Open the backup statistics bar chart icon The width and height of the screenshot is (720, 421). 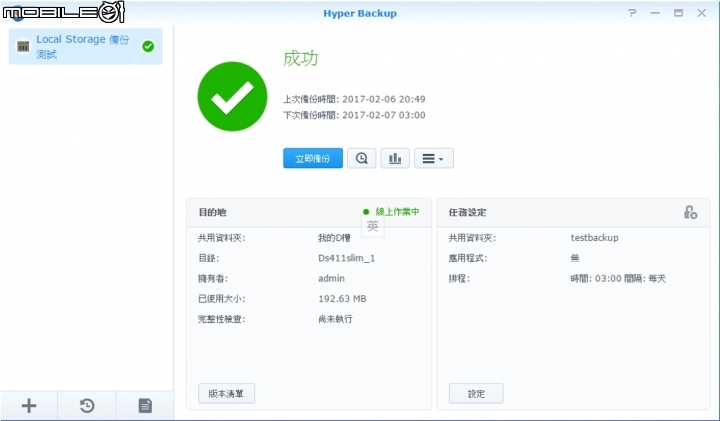(x=395, y=158)
